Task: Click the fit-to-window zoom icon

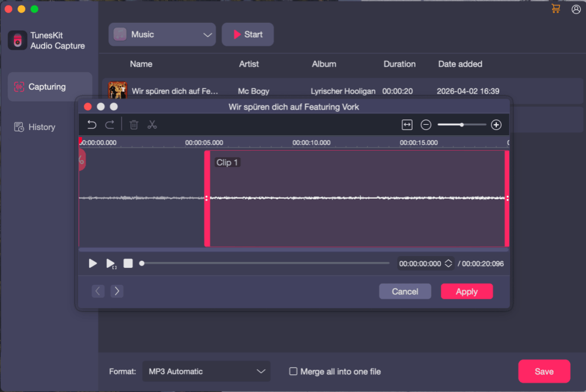Action: click(x=407, y=124)
